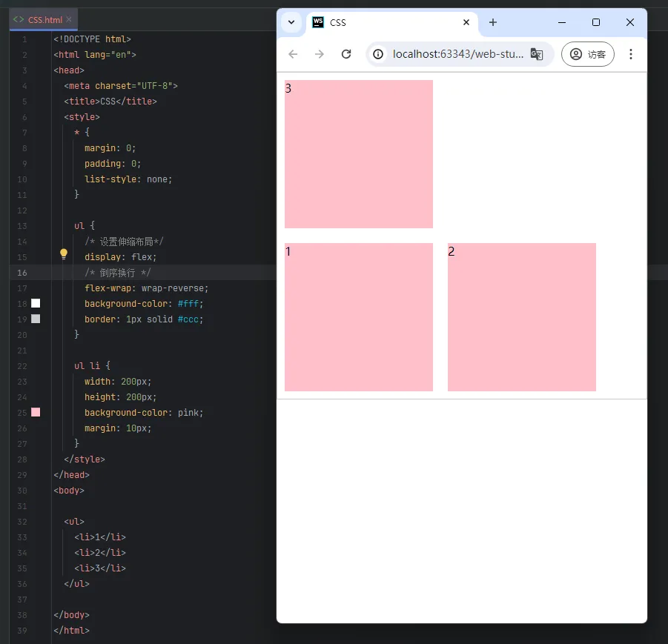Click the browser forward arrow
Image resolution: width=668 pixels, height=644 pixels.
click(320, 54)
